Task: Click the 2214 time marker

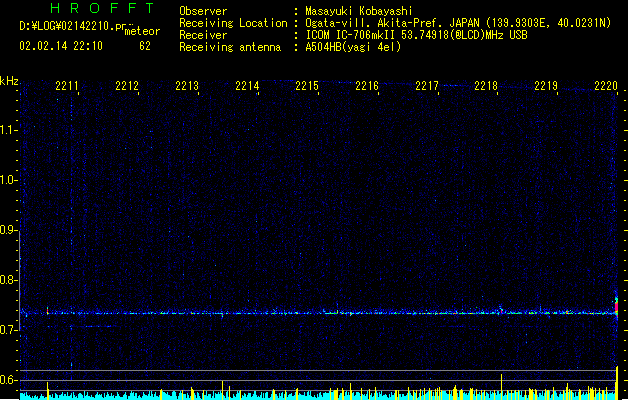Action: tap(247, 86)
